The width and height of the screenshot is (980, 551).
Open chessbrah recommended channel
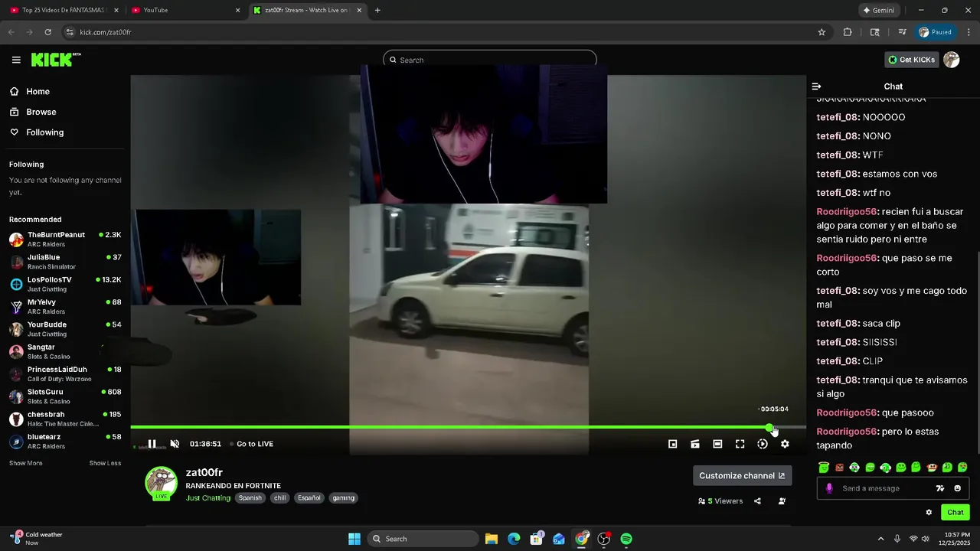point(65,419)
